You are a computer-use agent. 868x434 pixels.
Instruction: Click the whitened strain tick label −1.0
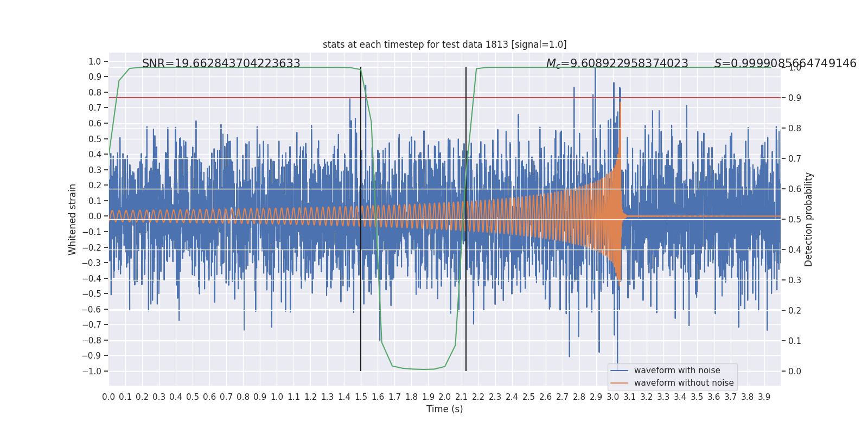coord(92,372)
